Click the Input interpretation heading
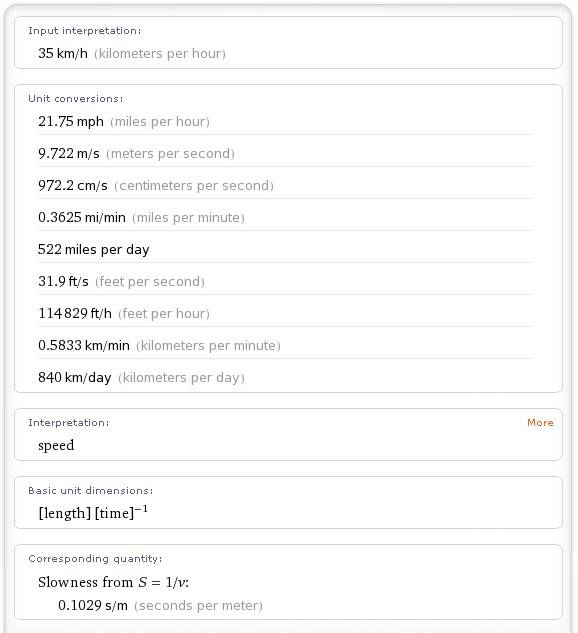The image size is (578, 633). tap(85, 31)
